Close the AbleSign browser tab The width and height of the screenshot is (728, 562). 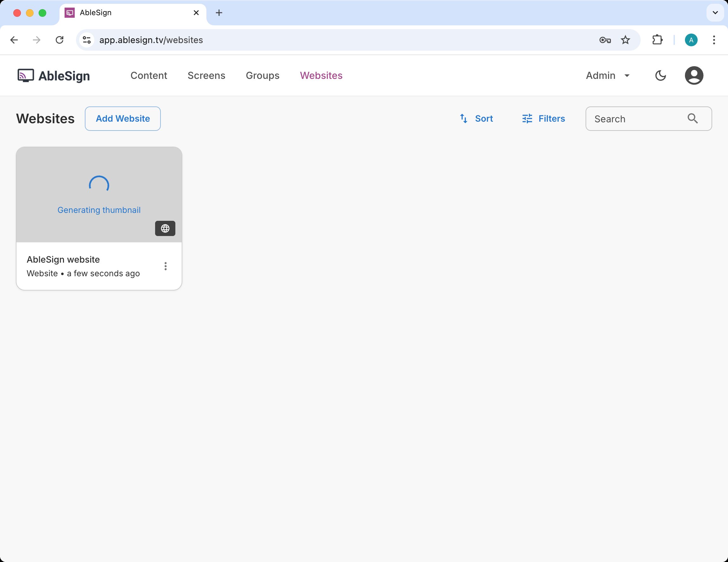(196, 13)
